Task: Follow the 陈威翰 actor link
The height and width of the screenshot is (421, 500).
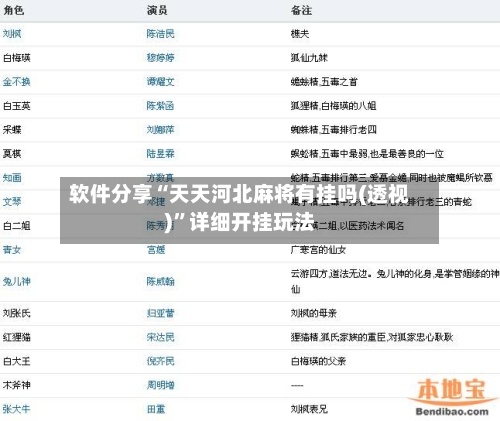Action: click(160, 282)
